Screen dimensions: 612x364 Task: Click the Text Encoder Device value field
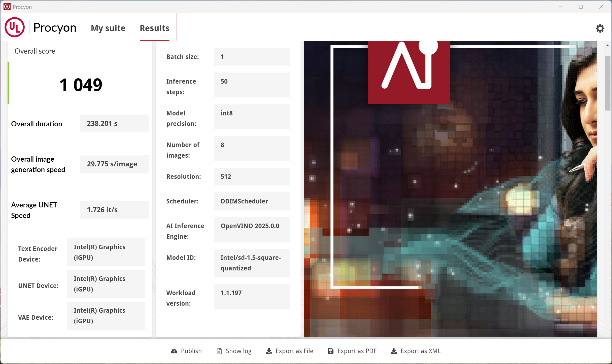(x=106, y=252)
